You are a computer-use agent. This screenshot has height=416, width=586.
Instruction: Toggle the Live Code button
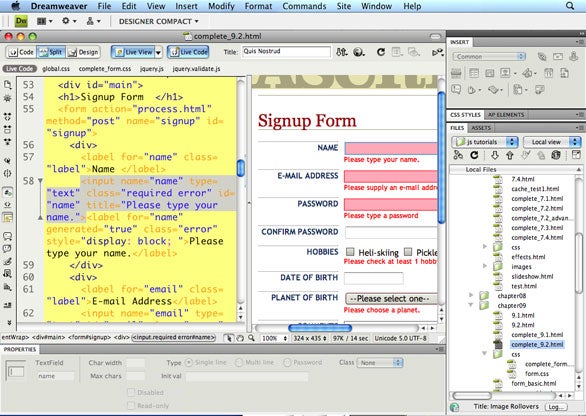coord(188,52)
